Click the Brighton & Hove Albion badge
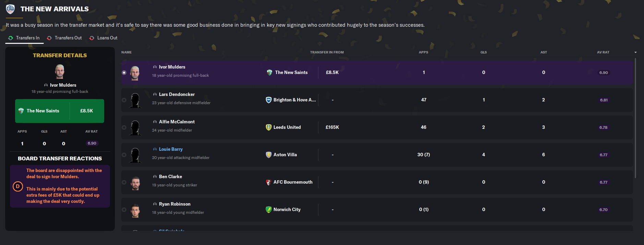 pos(269,100)
